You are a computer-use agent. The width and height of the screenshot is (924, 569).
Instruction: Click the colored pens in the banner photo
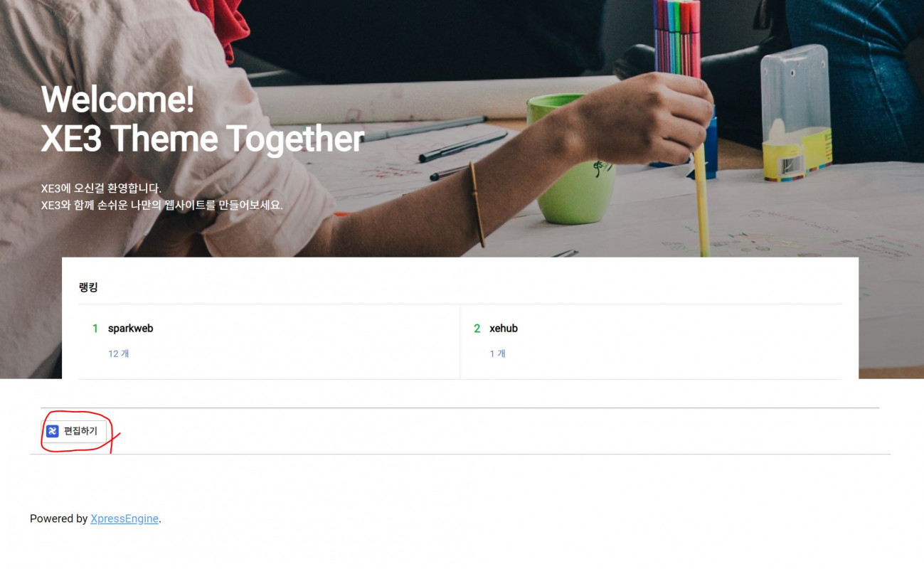click(677, 36)
